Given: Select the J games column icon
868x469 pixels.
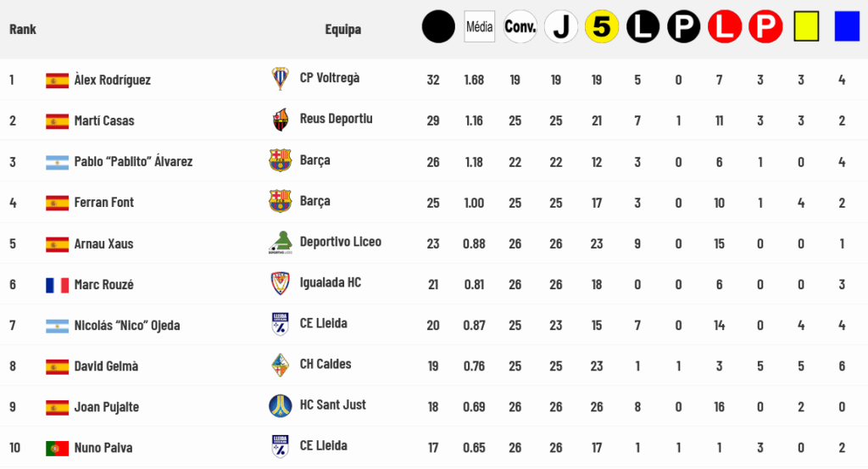Looking at the screenshot, I should [561, 26].
